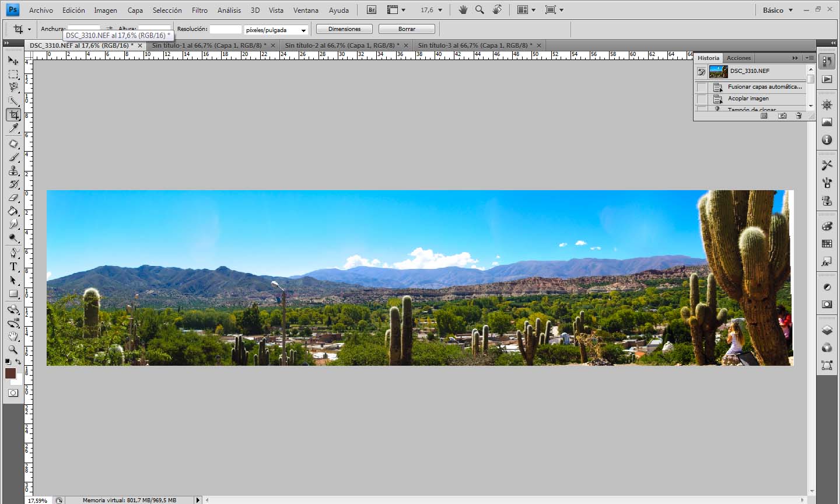
Task: Open the Styles fx panel icon
Action: (827, 262)
